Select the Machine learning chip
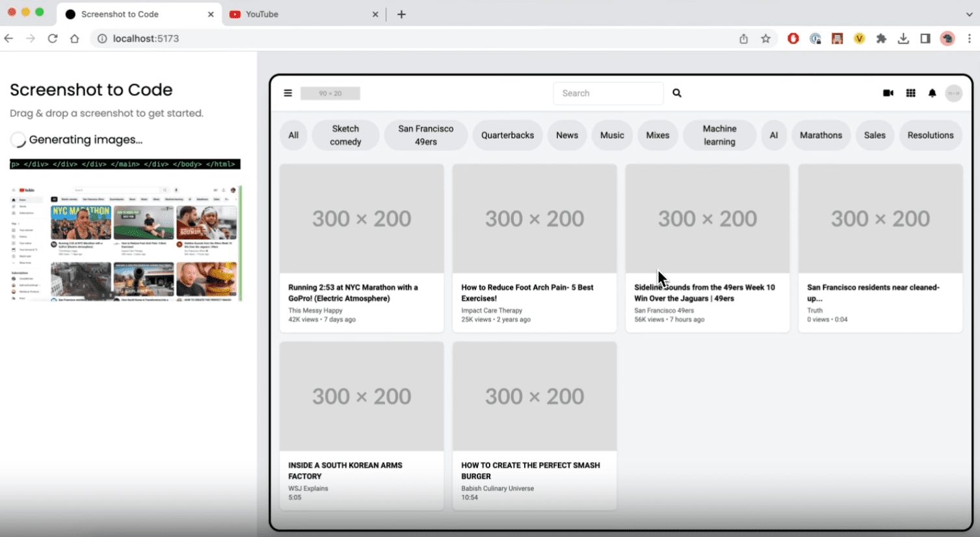The image size is (980, 537). coord(719,135)
